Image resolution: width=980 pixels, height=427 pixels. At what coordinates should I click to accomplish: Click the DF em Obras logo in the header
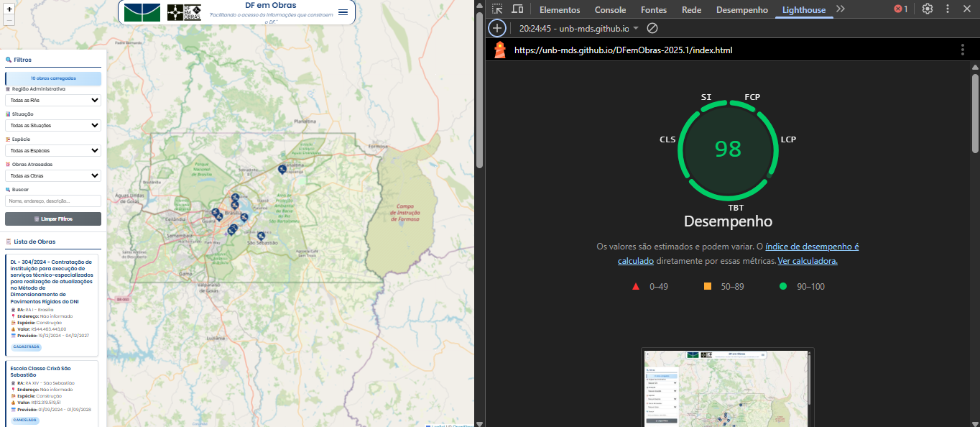click(x=184, y=12)
